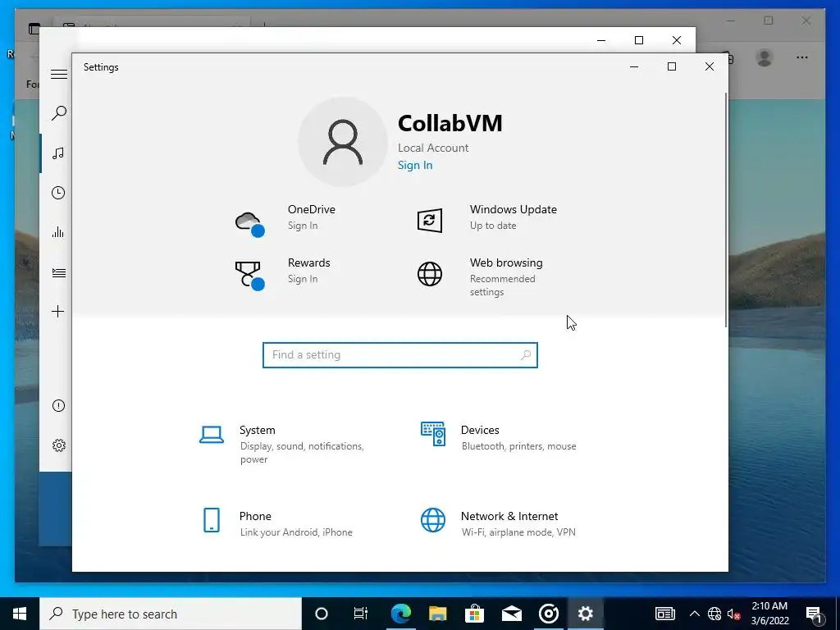Open Devices settings keyboard icon
Image resolution: width=840 pixels, height=630 pixels.
433,434
